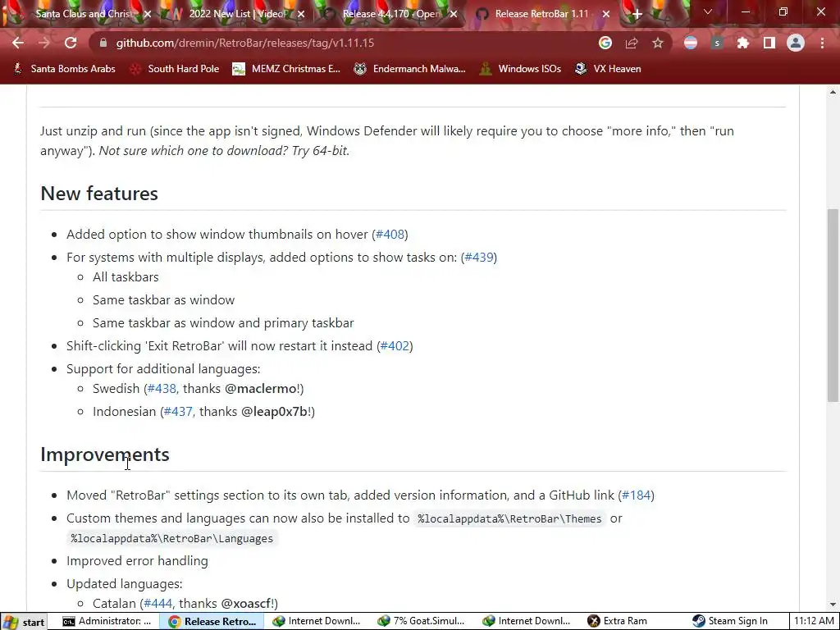This screenshot has width=840, height=630.
Task: Open the Steam Sign In taskbar item
Action: [730, 622]
